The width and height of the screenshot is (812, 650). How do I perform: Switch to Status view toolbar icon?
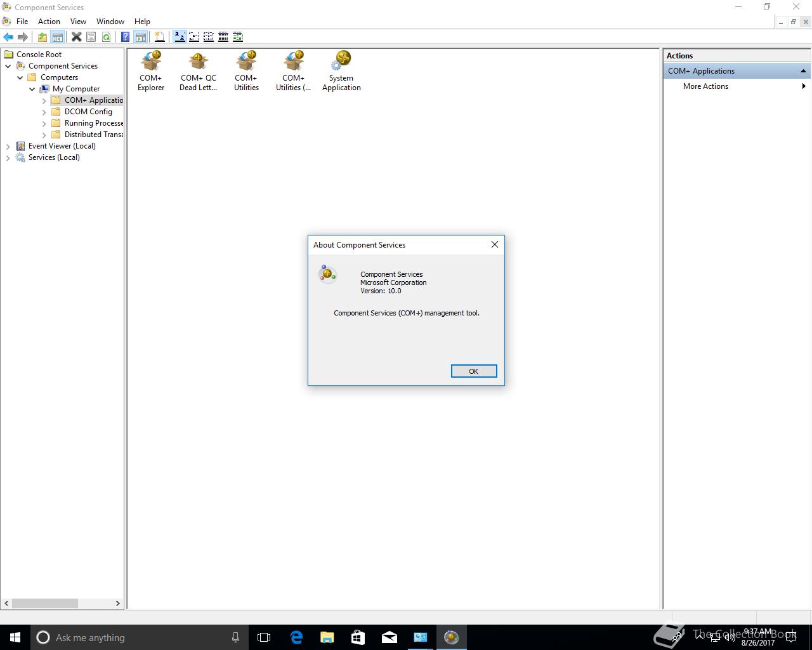coord(238,37)
